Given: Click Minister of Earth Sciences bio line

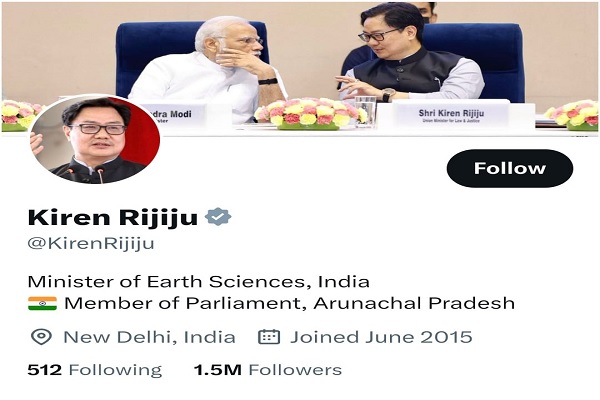Looking at the screenshot, I should coord(199,282).
